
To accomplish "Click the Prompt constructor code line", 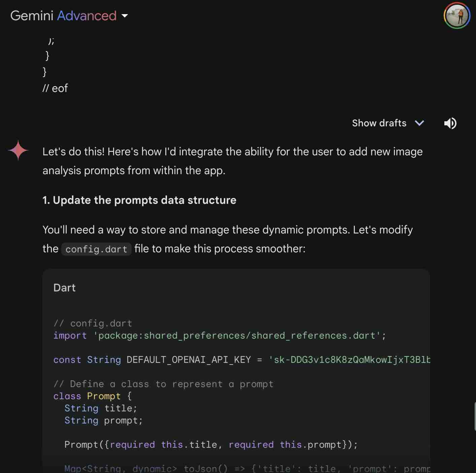I will coord(211,445).
